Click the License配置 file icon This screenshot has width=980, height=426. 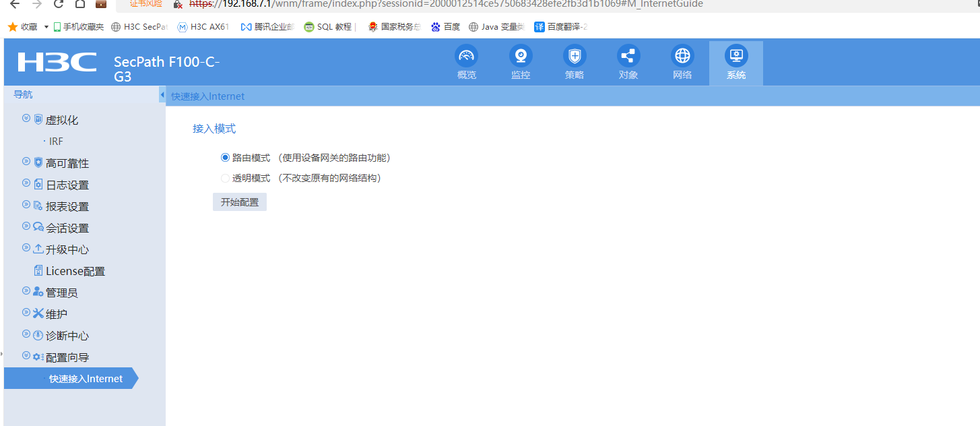tap(38, 270)
